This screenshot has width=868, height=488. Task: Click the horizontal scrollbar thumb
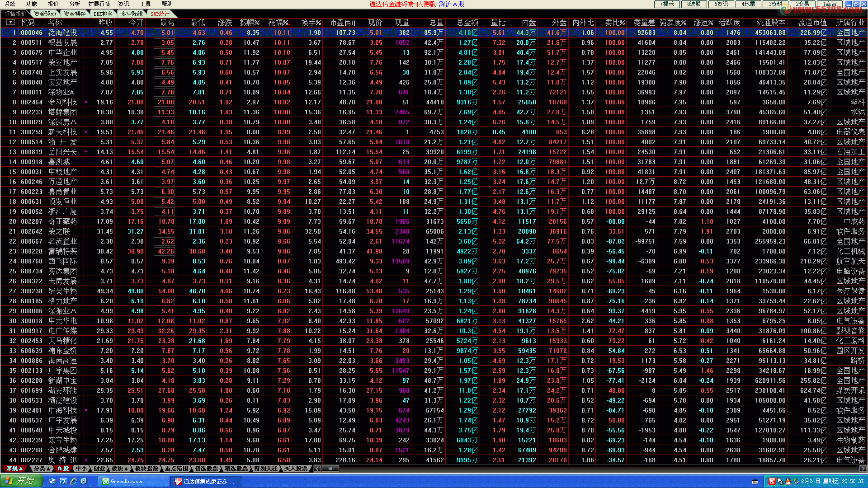coord(330,469)
